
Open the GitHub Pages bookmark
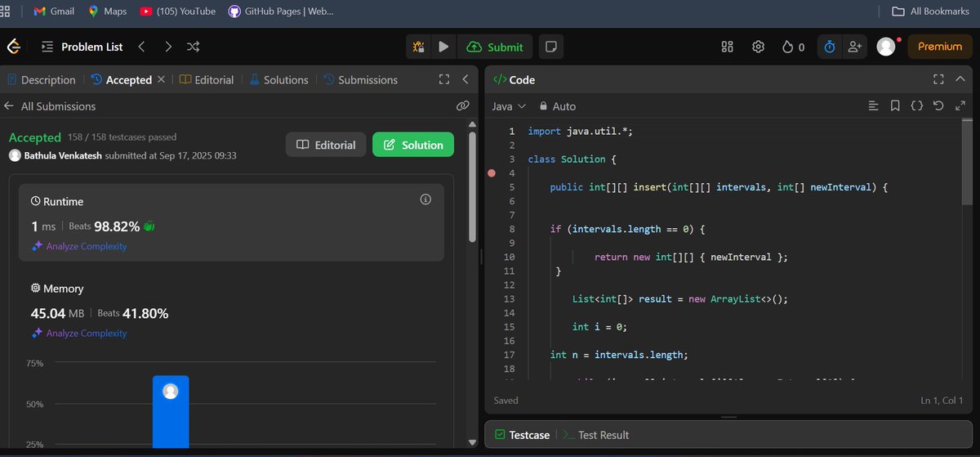tap(280, 11)
